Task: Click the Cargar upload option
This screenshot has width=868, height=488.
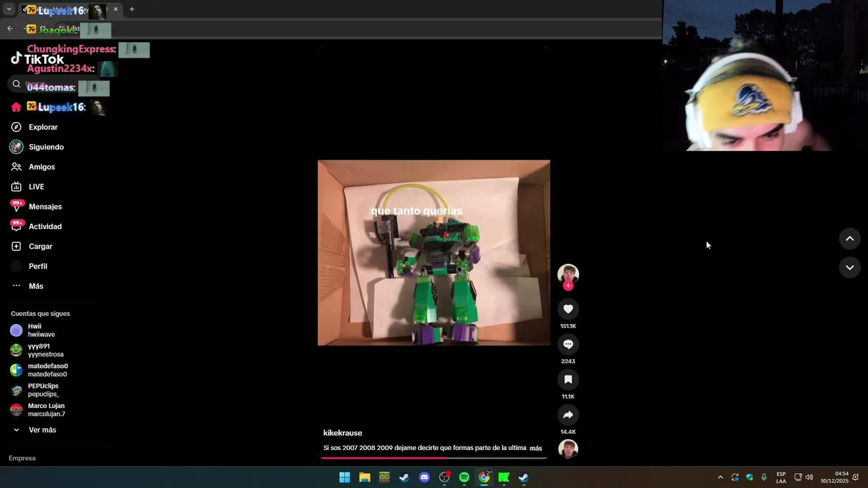Action: point(40,246)
